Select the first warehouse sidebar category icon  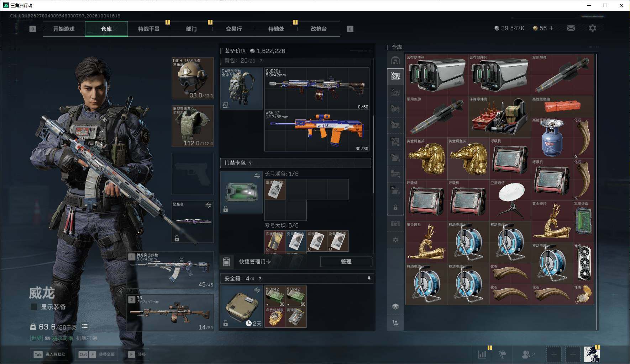(x=395, y=60)
